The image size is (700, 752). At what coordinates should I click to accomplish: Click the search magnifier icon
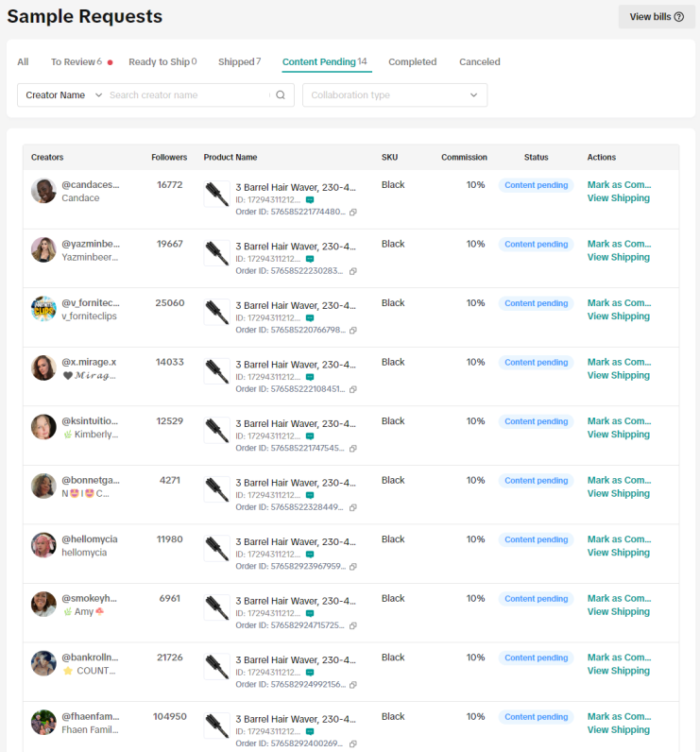[281, 95]
